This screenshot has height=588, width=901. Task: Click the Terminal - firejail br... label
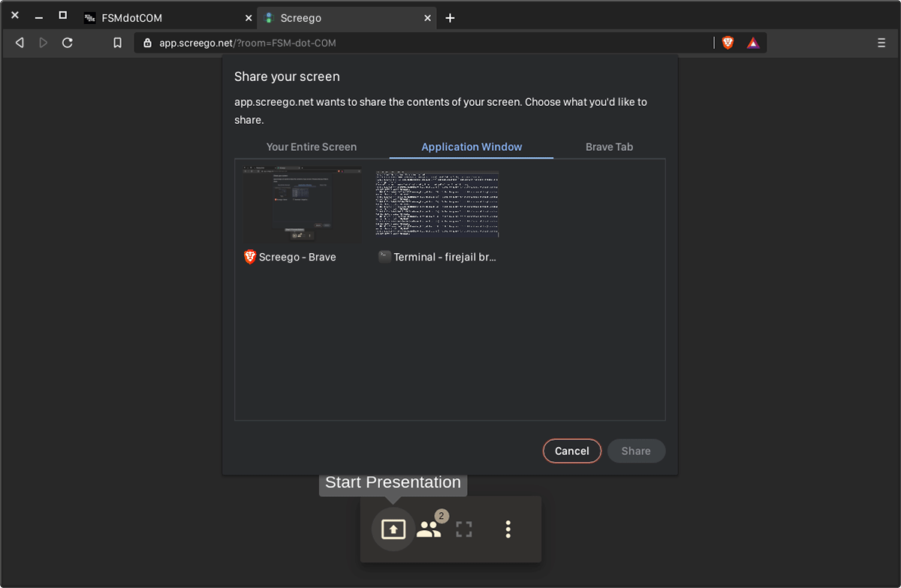pyautogui.click(x=445, y=257)
